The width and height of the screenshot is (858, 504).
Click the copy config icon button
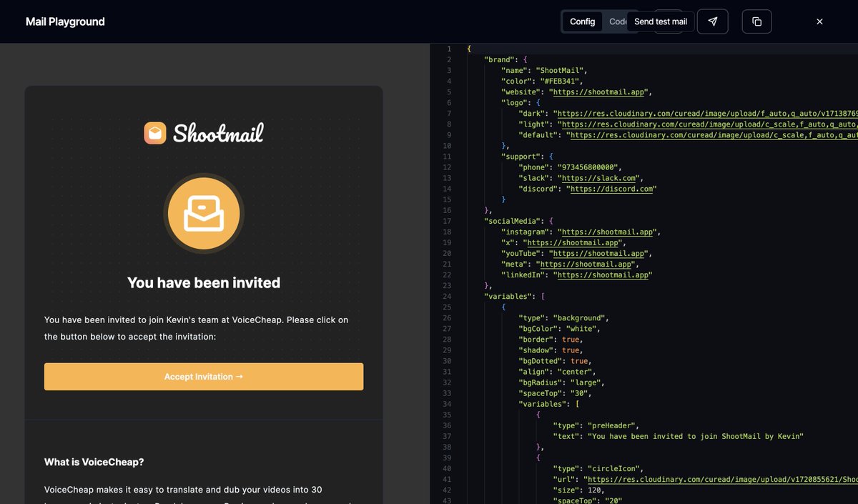point(756,21)
